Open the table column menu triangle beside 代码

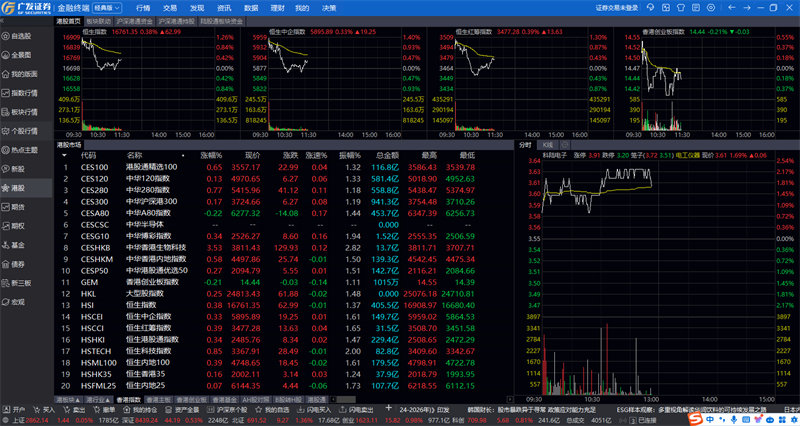pyautogui.click(x=64, y=155)
